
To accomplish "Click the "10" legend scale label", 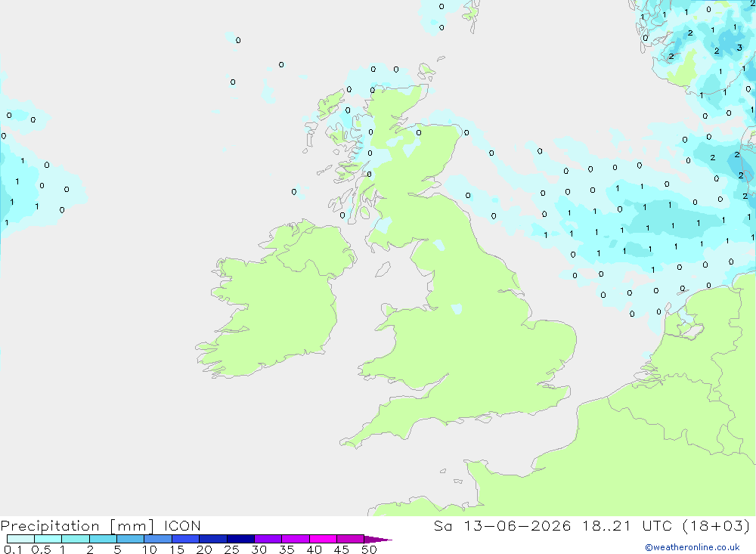I will [x=150, y=549].
